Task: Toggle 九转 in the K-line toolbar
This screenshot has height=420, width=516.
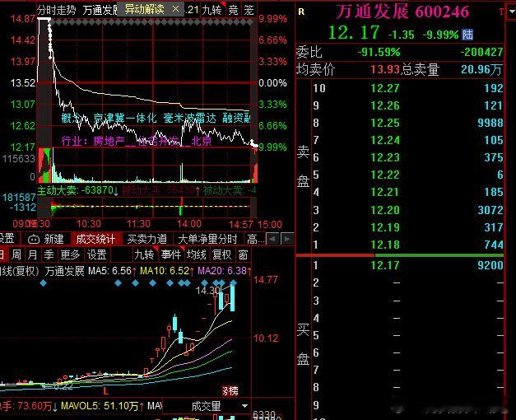Action: pyautogui.click(x=144, y=254)
